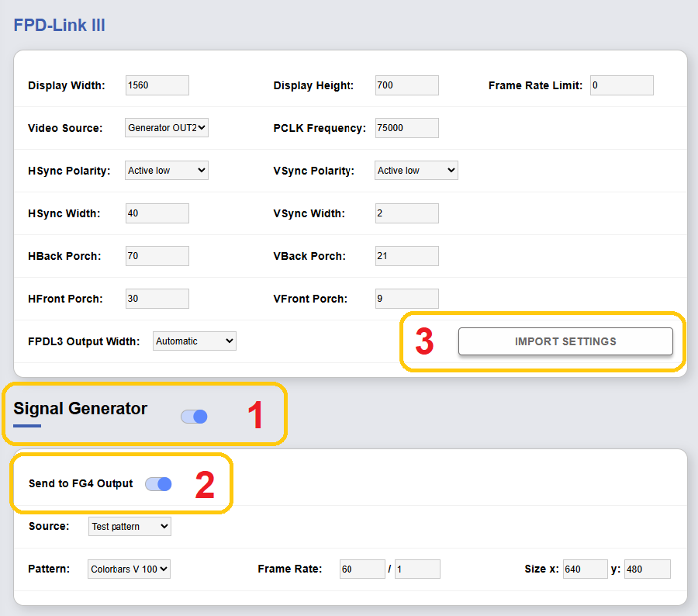This screenshot has width=698, height=616.
Task: Expand the HSync Polarity dropdown
Action: 167,171
